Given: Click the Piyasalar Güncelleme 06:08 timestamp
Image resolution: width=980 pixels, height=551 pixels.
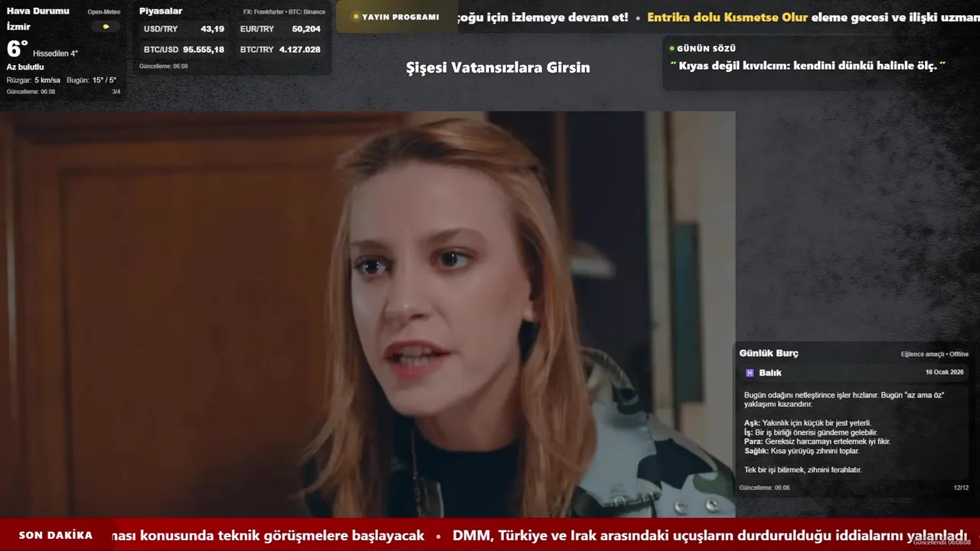Looking at the screenshot, I should coord(163,66).
